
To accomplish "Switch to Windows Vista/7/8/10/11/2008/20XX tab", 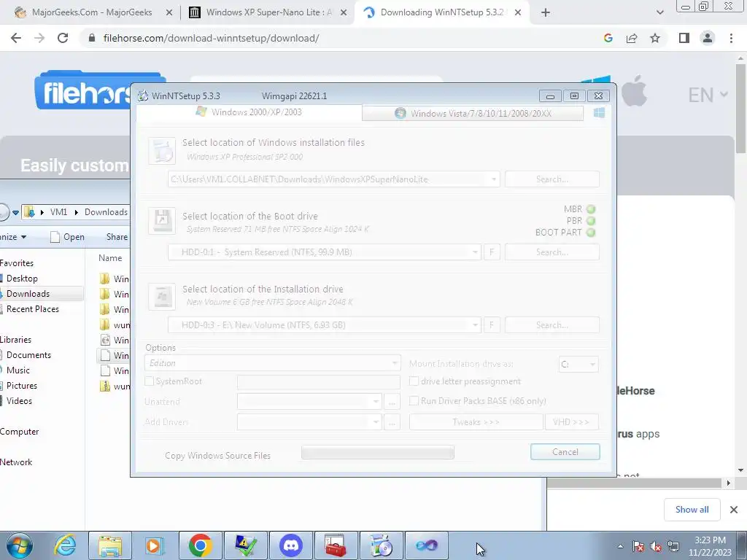I will 473,113.
